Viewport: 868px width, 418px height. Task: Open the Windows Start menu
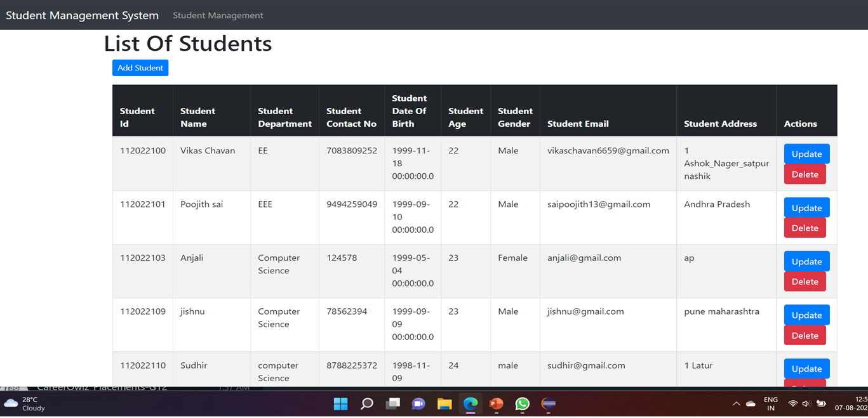[x=340, y=404]
